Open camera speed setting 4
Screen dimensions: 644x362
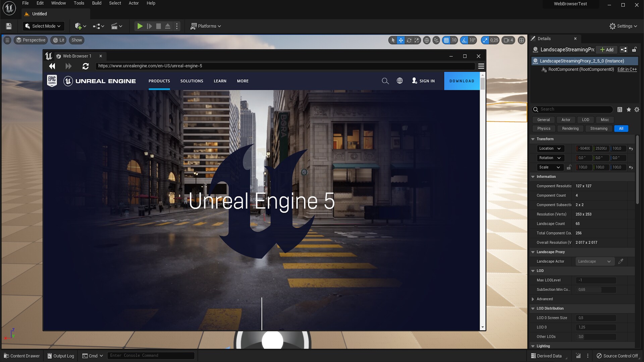[508, 40]
